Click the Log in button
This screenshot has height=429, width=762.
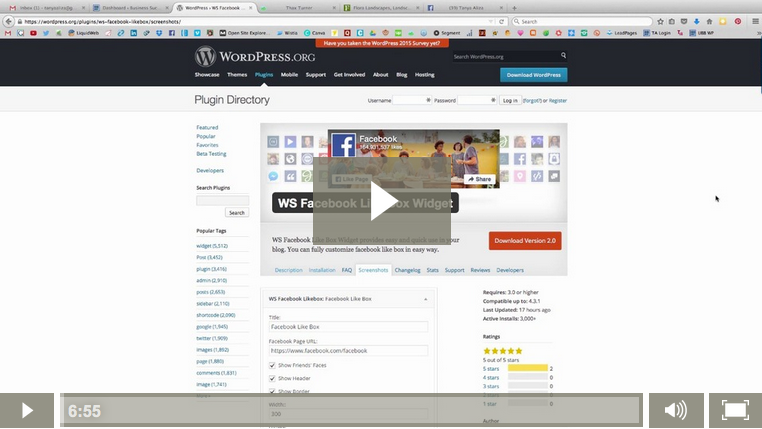click(x=510, y=100)
